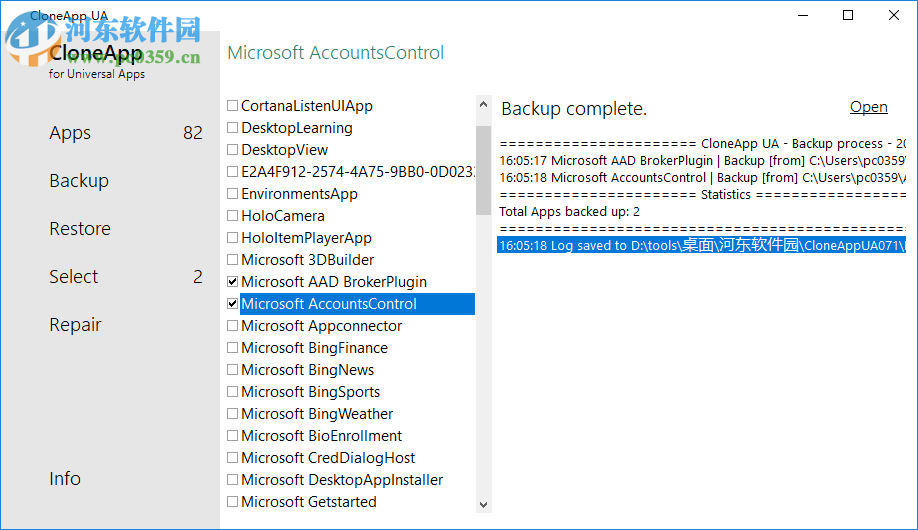Click the Microsoft BingFinance entry

coord(314,348)
